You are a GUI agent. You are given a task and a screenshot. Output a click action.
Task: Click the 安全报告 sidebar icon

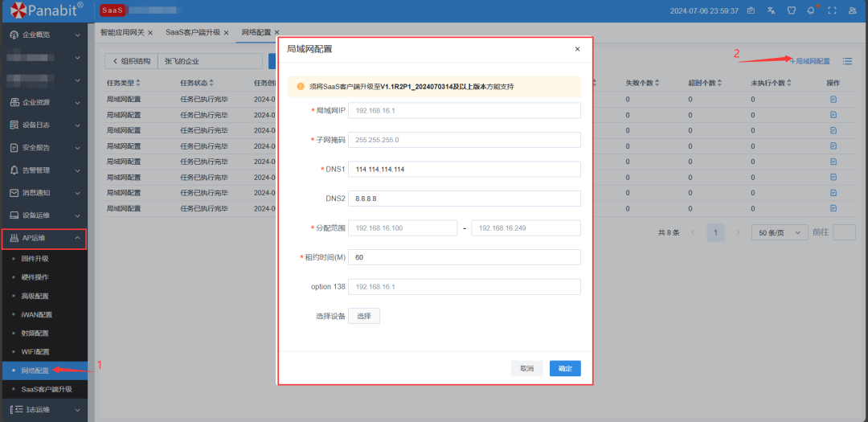point(14,148)
